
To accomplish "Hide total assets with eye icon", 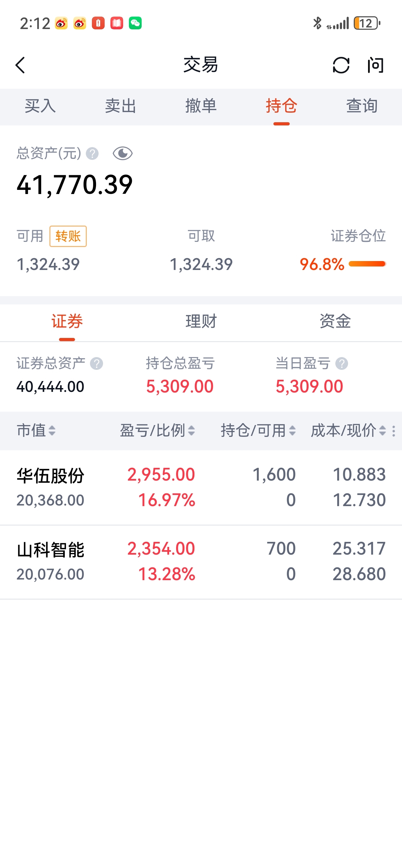I will pos(122,153).
